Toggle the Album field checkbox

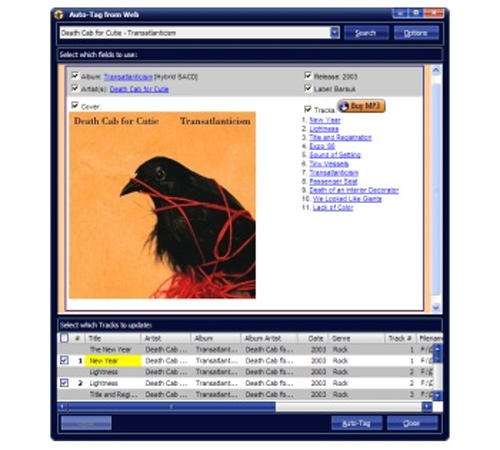[75, 76]
